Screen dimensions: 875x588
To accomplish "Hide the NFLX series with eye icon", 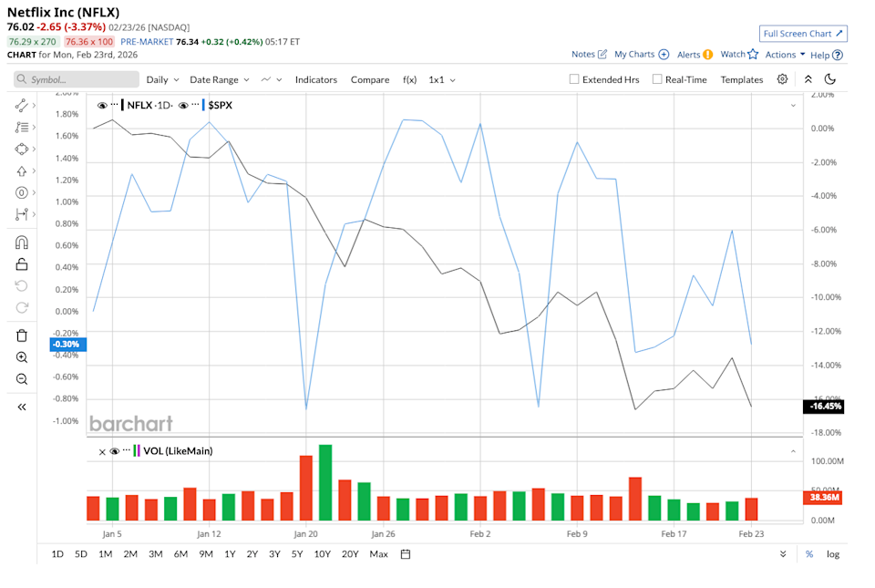I will (x=101, y=106).
